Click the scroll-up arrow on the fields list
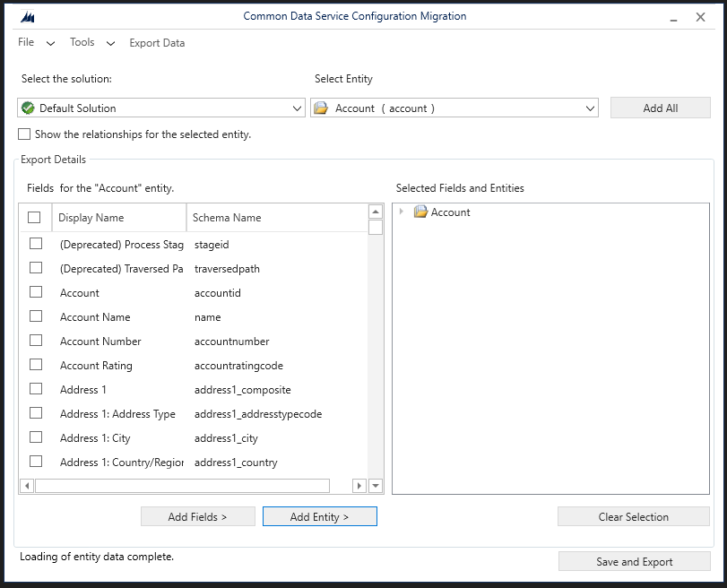727x588 pixels. [376, 212]
